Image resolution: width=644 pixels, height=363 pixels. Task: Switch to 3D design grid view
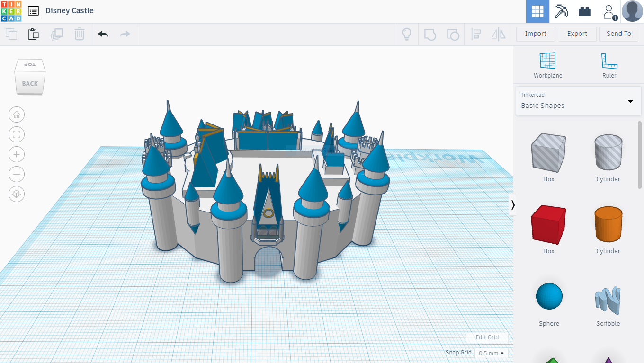pyautogui.click(x=537, y=11)
